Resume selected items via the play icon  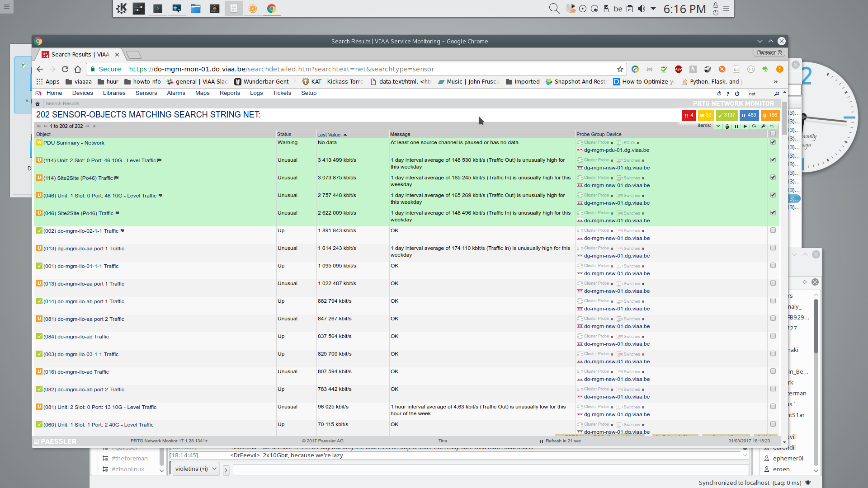click(745, 127)
